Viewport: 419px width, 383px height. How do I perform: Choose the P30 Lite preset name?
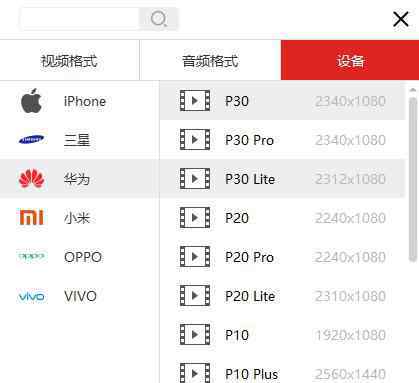coord(250,179)
